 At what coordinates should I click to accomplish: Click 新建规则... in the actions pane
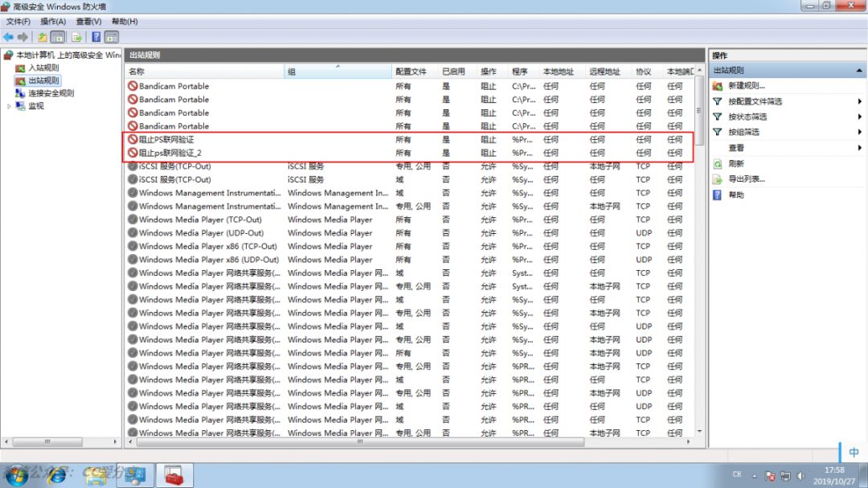(x=746, y=86)
